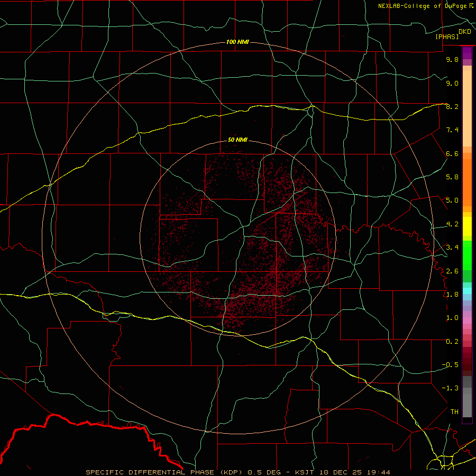Click the [PHAS] legend label
Image resolution: width=476 pixels, height=476 pixels.
447,36
